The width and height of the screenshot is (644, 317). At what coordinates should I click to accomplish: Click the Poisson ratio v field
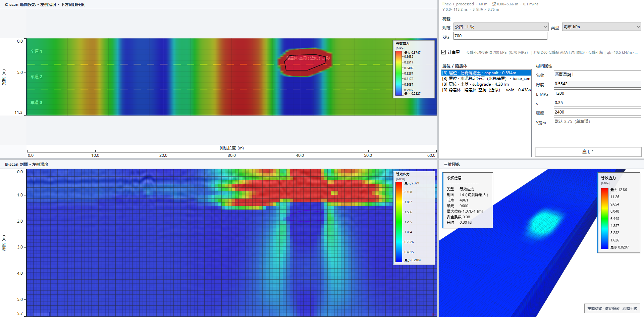597,102
